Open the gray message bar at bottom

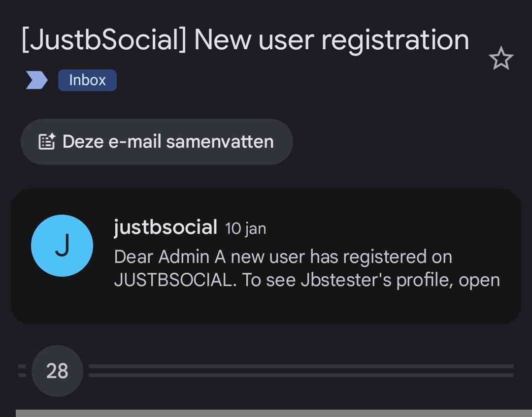[x=274, y=413]
